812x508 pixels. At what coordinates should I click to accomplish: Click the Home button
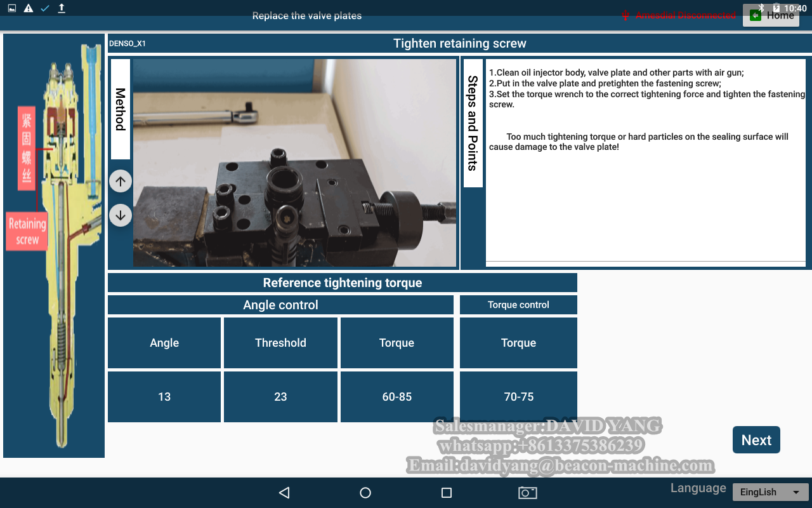pyautogui.click(x=772, y=16)
